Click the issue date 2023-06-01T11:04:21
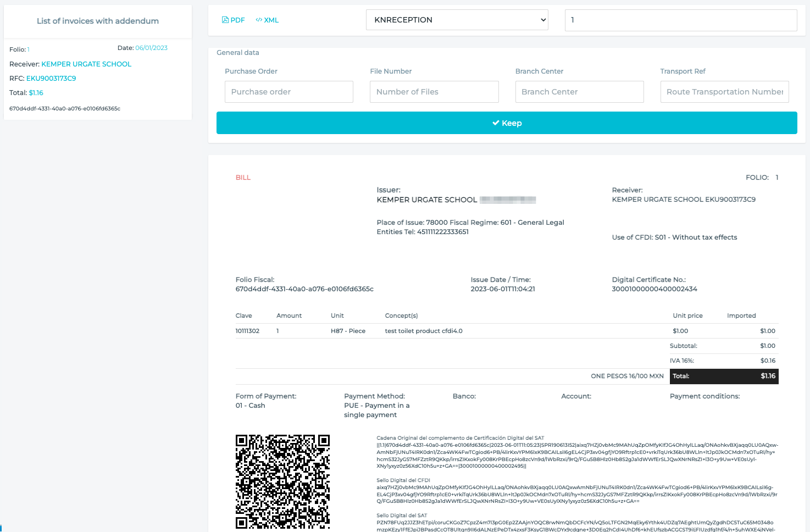This screenshot has height=532, width=810. point(503,289)
